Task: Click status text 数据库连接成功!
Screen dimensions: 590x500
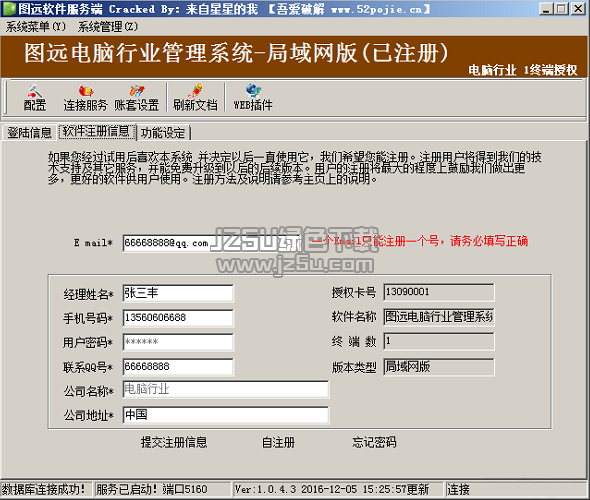Action: tap(44, 489)
